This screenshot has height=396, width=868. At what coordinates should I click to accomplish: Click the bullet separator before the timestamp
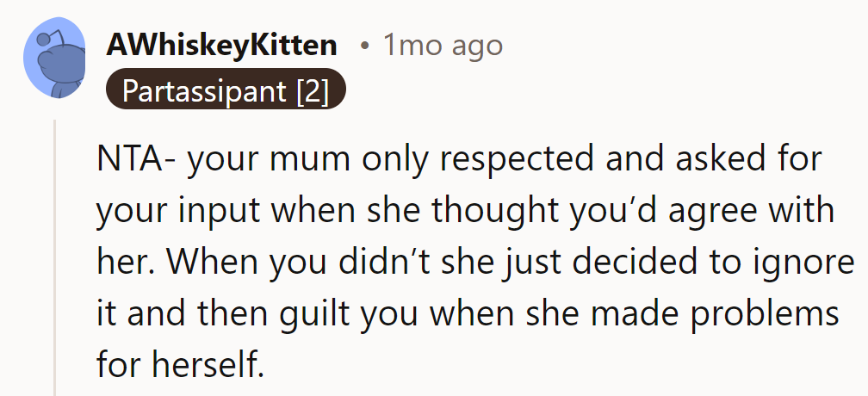[x=364, y=46]
